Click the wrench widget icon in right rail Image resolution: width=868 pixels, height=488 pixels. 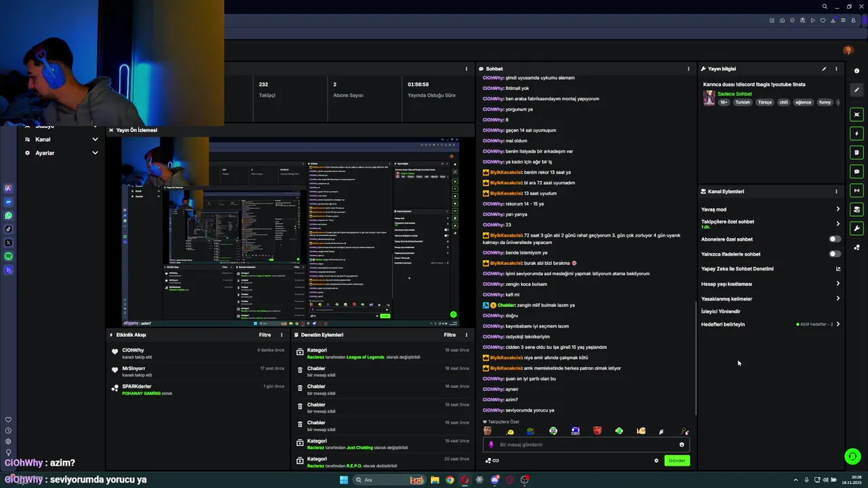tap(857, 228)
